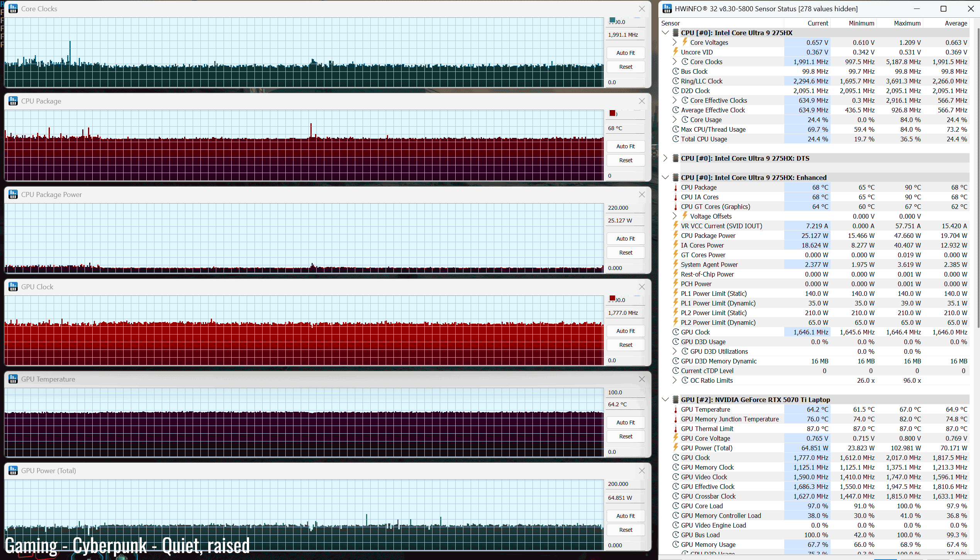980x560 pixels.
Task: Expand the OC Ratio Limits row
Action: pyautogui.click(x=675, y=380)
